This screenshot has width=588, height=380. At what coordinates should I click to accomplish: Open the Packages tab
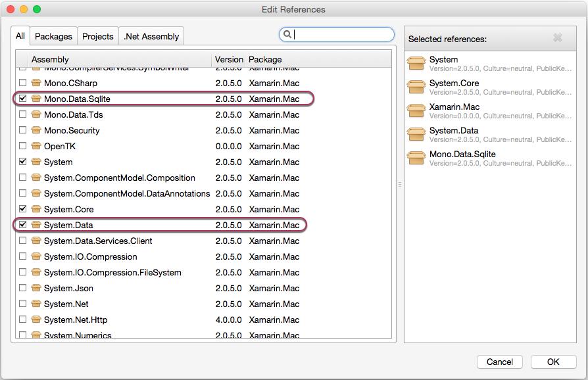(53, 36)
